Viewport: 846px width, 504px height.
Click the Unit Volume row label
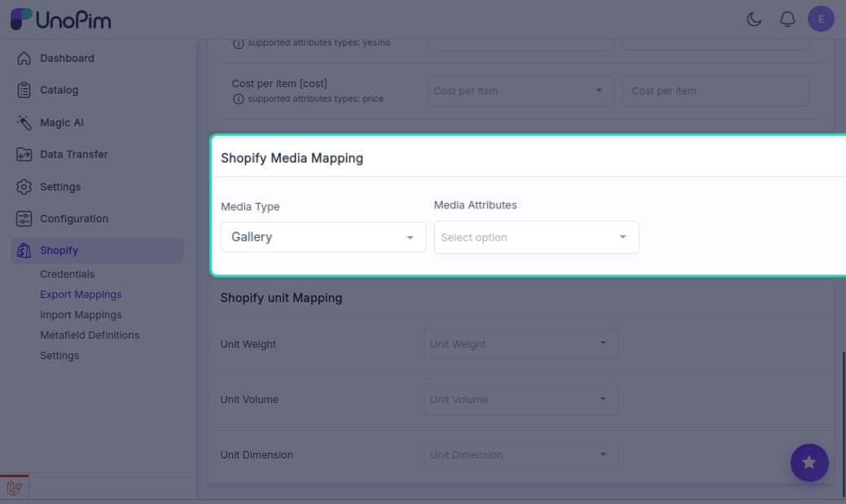coord(249,400)
